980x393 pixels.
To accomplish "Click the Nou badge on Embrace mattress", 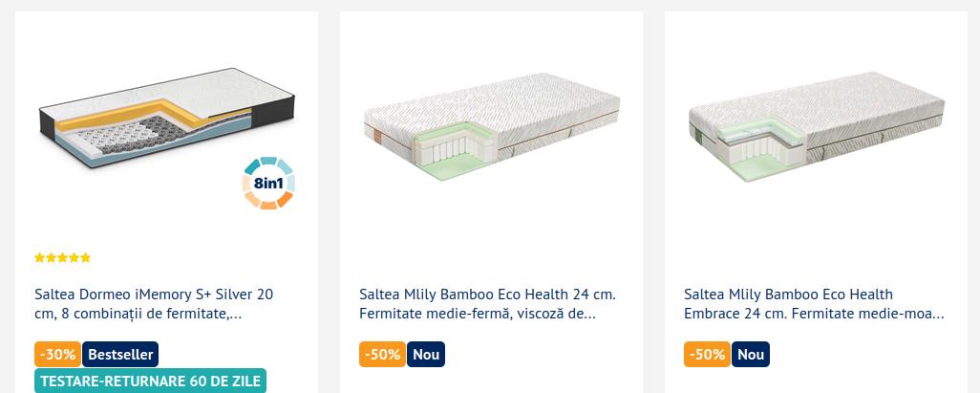I will pyautogui.click(x=750, y=354).
